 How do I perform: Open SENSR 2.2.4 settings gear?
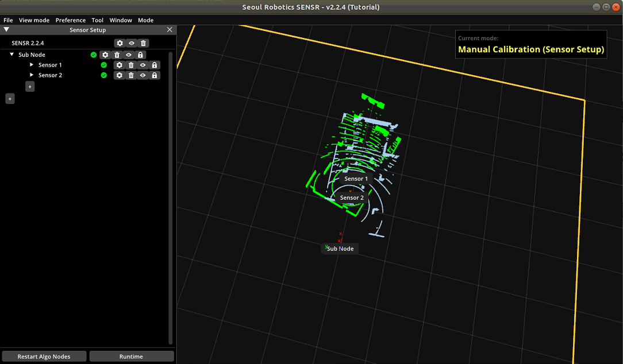point(120,43)
